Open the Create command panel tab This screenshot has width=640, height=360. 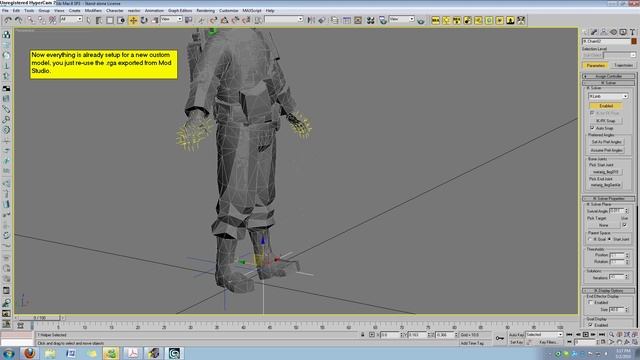[585, 32]
